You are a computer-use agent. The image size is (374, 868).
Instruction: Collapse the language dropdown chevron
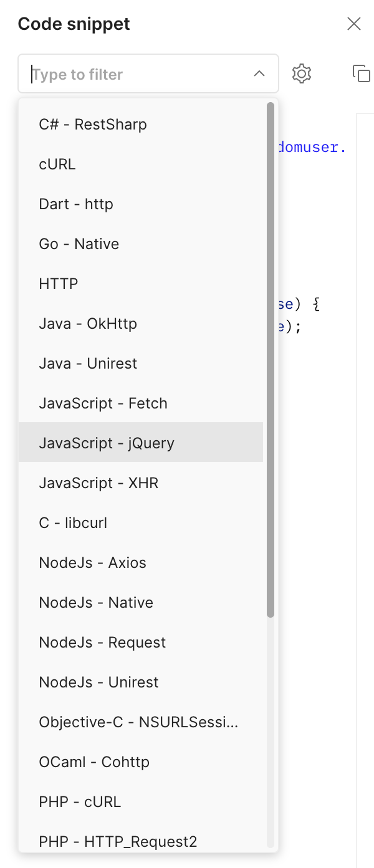[259, 74]
